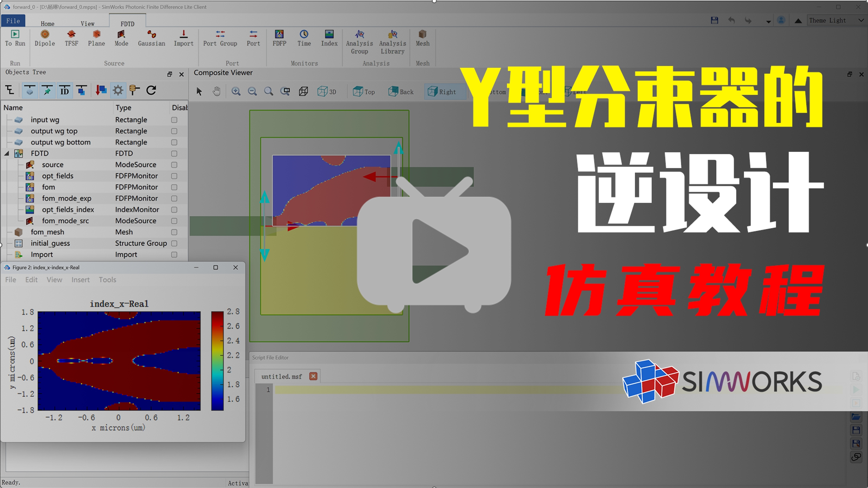868x488 pixels.
Task: Toggle disable checkbox for opt_fields row
Action: [x=174, y=176]
